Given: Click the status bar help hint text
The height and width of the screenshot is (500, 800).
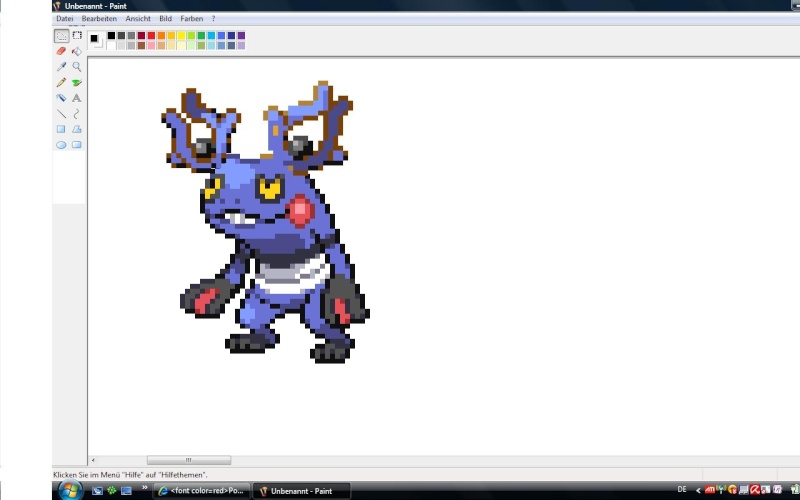Looking at the screenshot, I should click(x=130, y=474).
